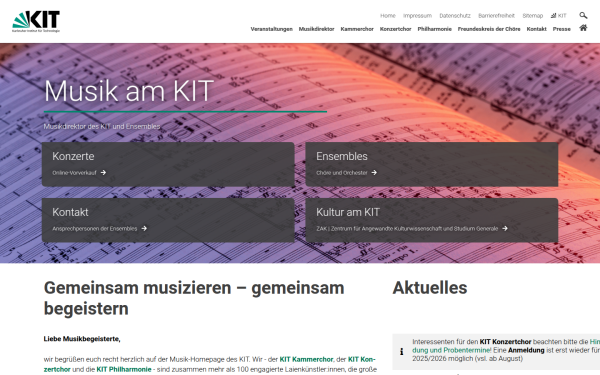Image resolution: width=600 pixels, height=375 pixels.
Task: Open the Kultur am KIT card heading
Action: point(348,212)
